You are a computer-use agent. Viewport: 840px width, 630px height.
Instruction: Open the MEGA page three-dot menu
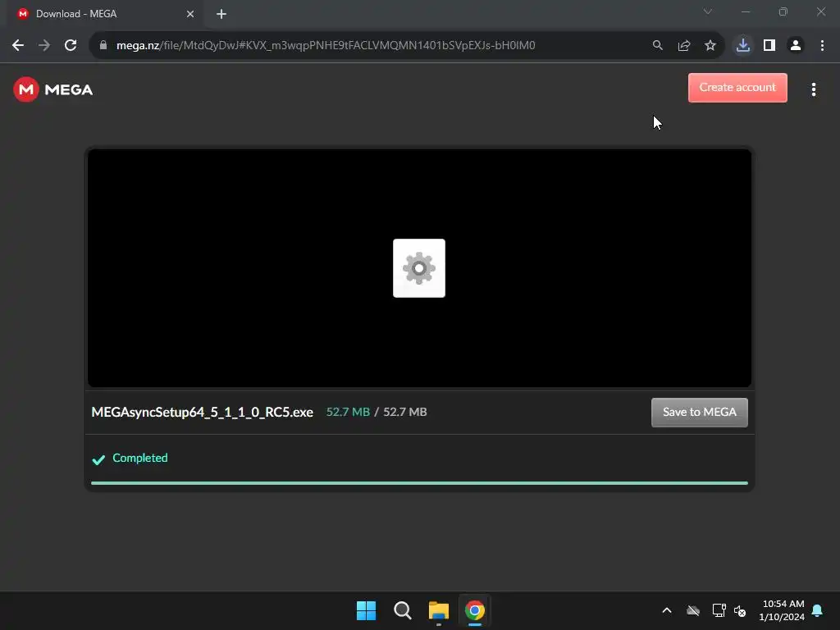coord(813,89)
